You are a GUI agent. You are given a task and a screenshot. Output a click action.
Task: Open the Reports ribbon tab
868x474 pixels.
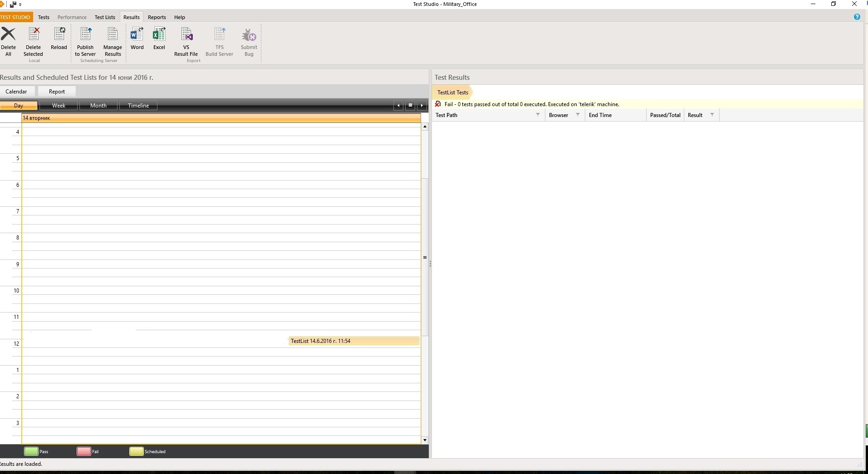click(x=157, y=17)
